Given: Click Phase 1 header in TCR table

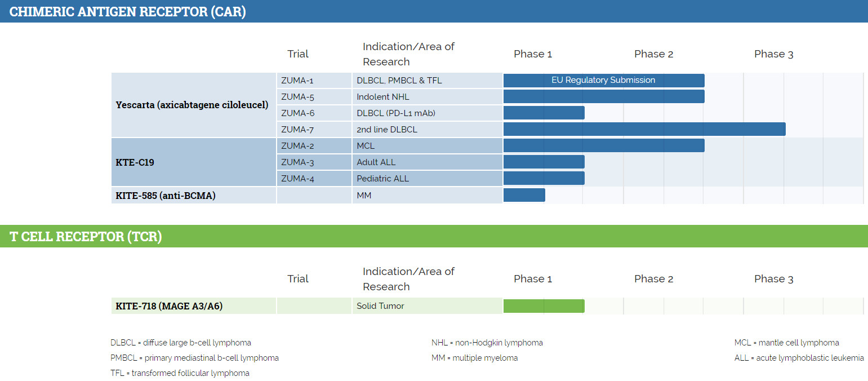Looking at the screenshot, I should pos(533,279).
